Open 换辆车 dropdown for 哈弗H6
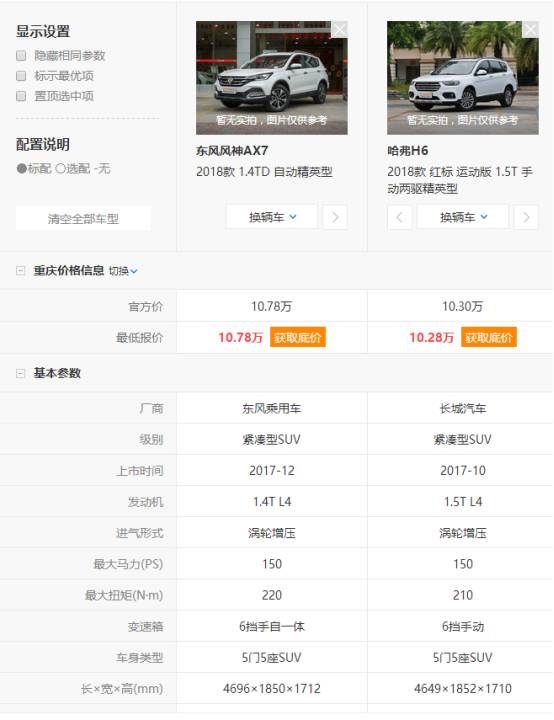 tap(463, 217)
